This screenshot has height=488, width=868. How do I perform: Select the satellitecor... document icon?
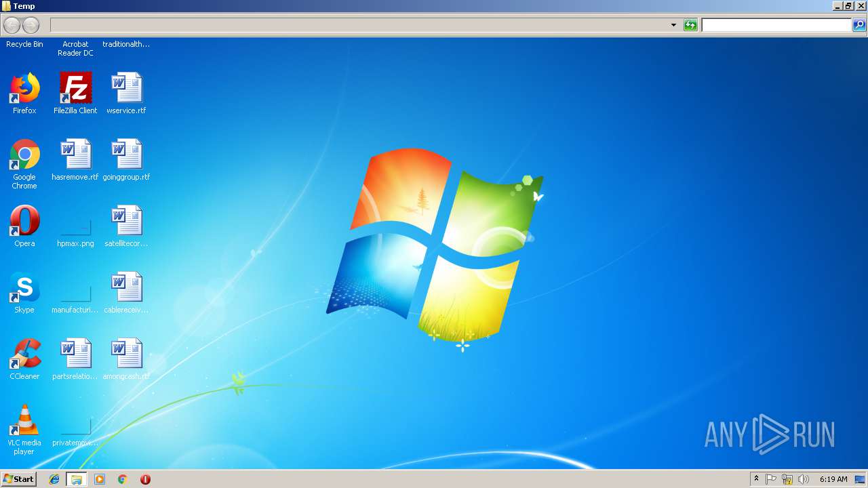click(x=126, y=221)
